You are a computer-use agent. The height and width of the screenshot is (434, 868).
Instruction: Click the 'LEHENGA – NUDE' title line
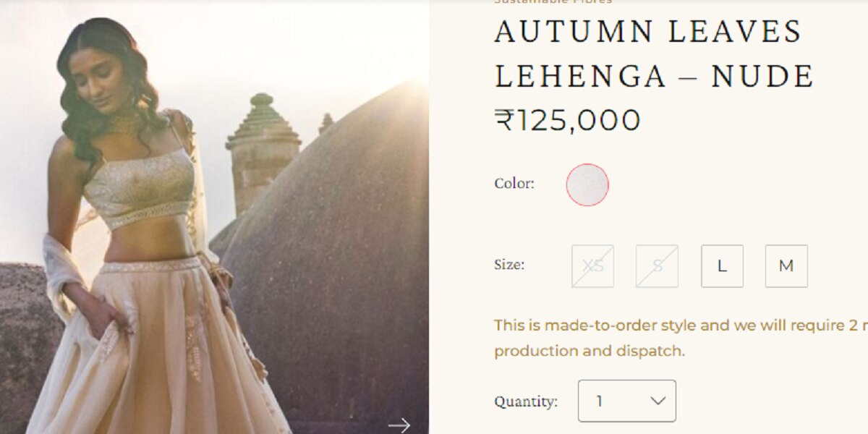coord(655,76)
